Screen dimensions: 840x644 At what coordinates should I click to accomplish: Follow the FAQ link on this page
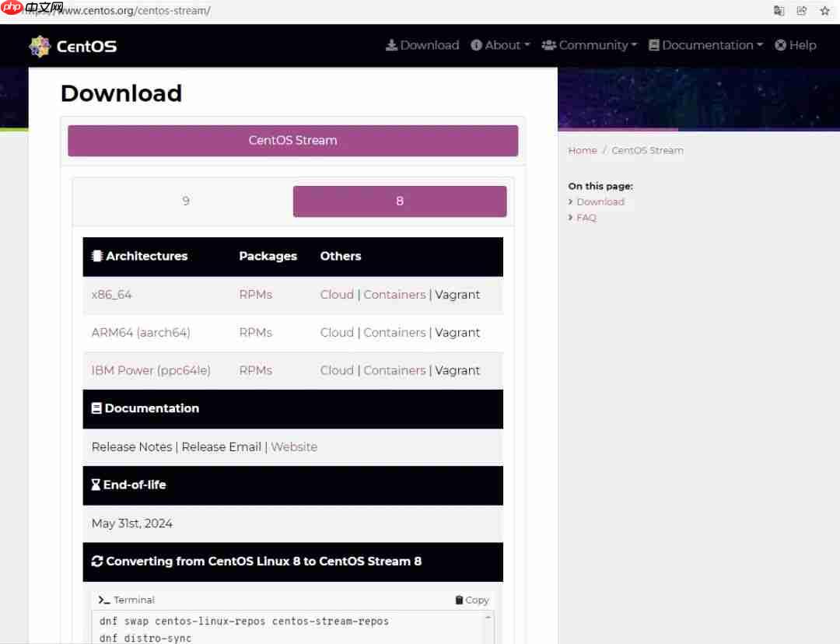click(x=585, y=218)
